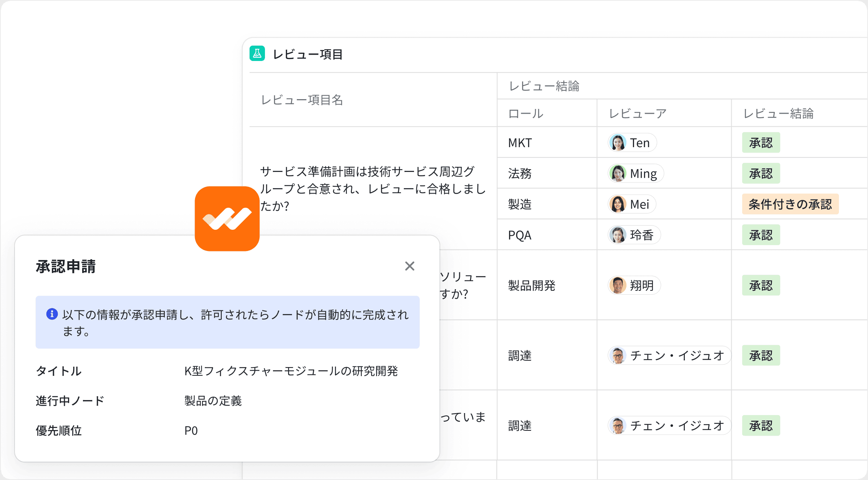The width and height of the screenshot is (868, 480).
Task: Click the 承認 badge for 製品開発
Action: (761, 286)
